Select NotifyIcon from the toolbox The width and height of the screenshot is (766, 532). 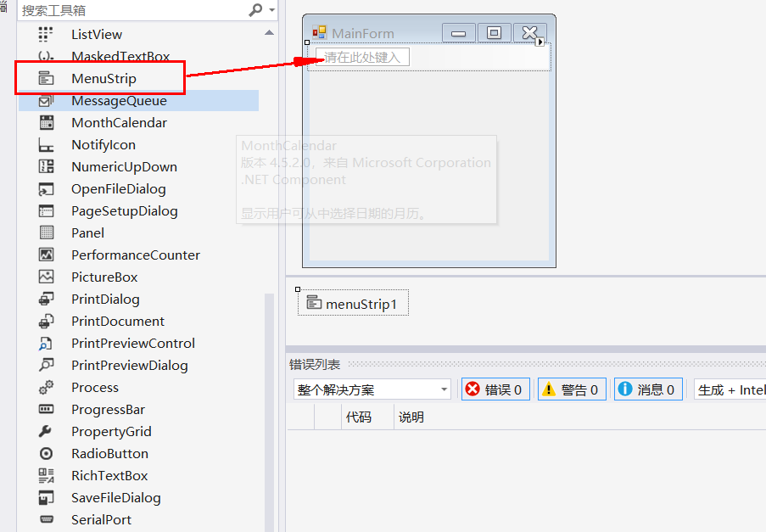pos(103,144)
